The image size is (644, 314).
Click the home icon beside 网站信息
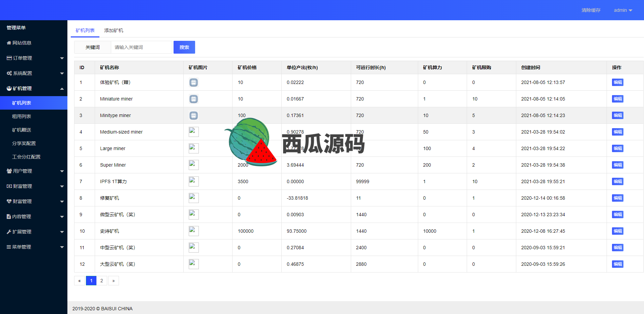click(9, 43)
